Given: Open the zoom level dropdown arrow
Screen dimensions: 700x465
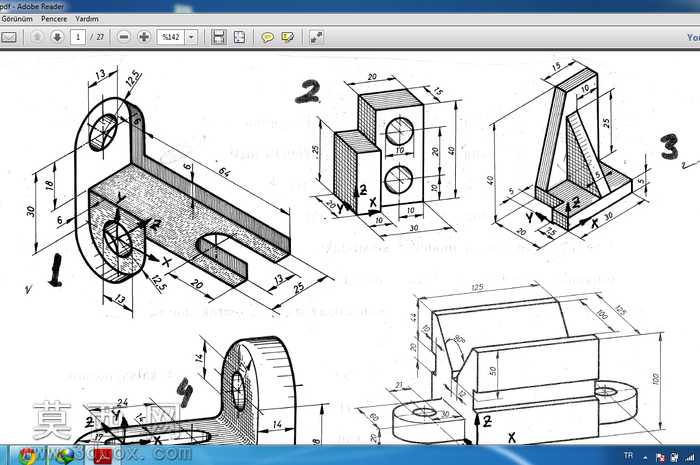Looking at the screenshot, I should [x=191, y=37].
